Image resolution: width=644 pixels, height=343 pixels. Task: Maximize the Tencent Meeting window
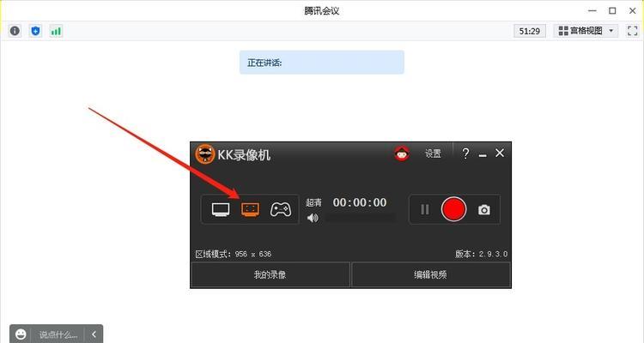(x=612, y=10)
